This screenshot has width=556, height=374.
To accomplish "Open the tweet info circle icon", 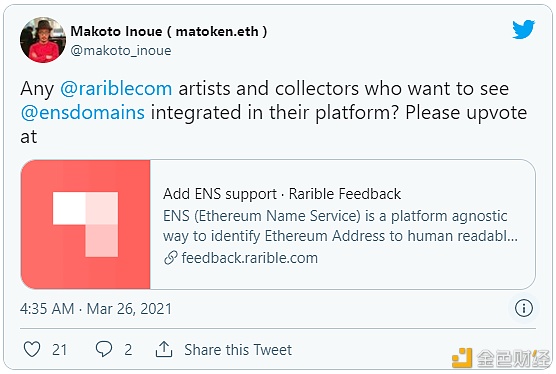I will [524, 308].
